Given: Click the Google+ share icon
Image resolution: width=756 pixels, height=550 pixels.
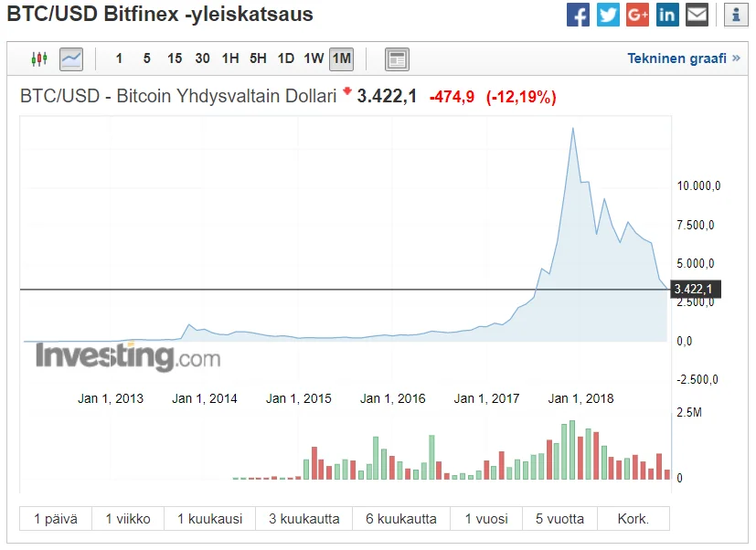Looking at the screenshot, I should click(x=638, y=15).
